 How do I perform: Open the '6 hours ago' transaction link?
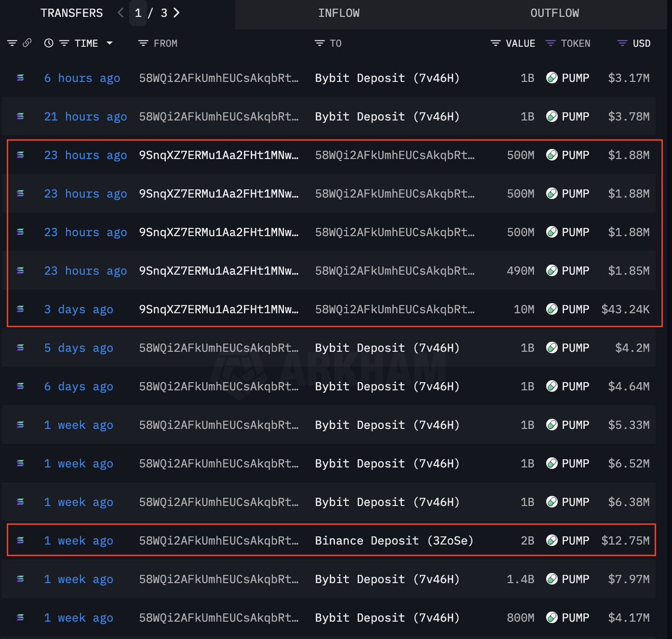82,78
